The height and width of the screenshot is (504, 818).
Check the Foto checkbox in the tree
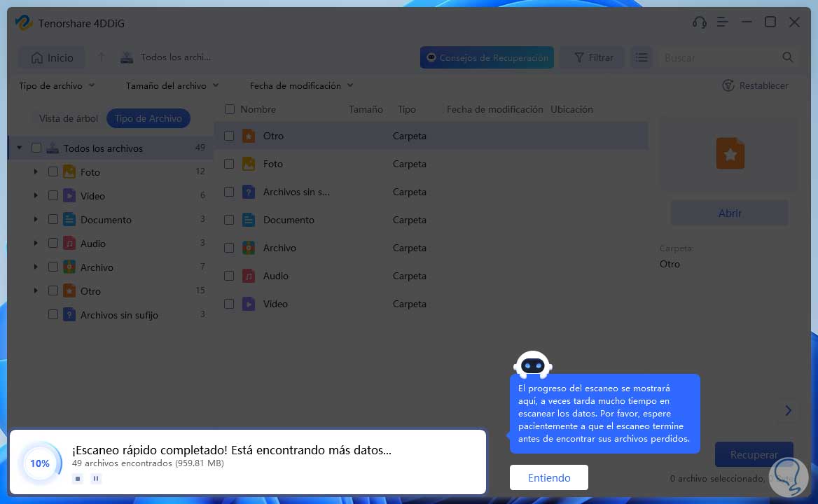point(53,171)
